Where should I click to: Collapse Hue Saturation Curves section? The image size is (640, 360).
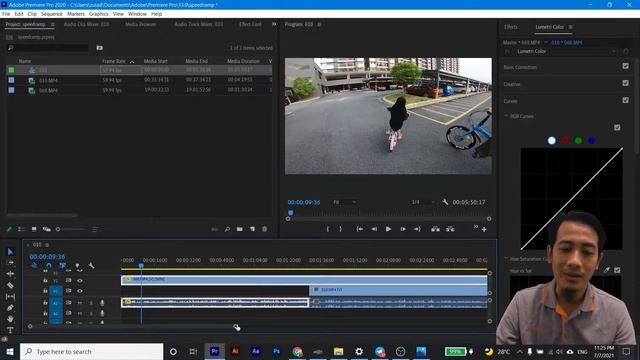coord(507,259)
